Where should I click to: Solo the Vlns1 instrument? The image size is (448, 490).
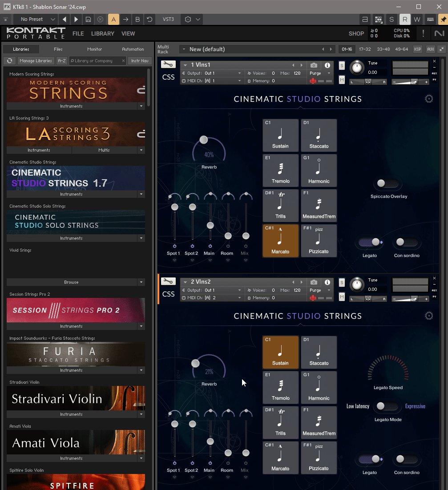coord(342,66)
